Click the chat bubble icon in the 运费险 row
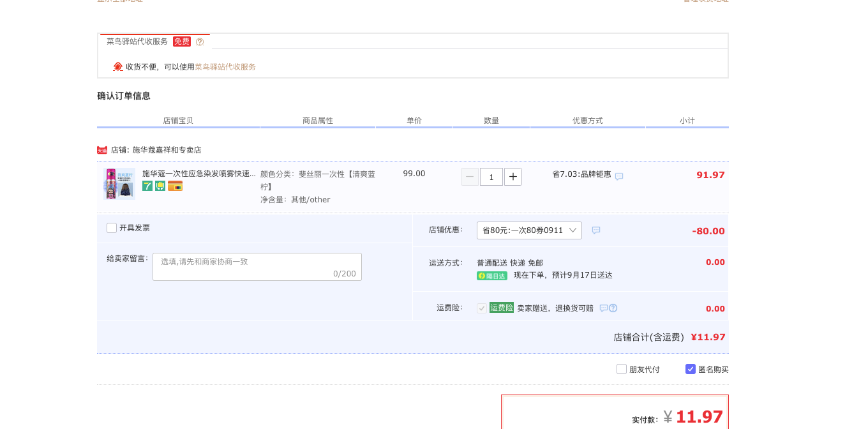868x429 pixels. (603, 308)
